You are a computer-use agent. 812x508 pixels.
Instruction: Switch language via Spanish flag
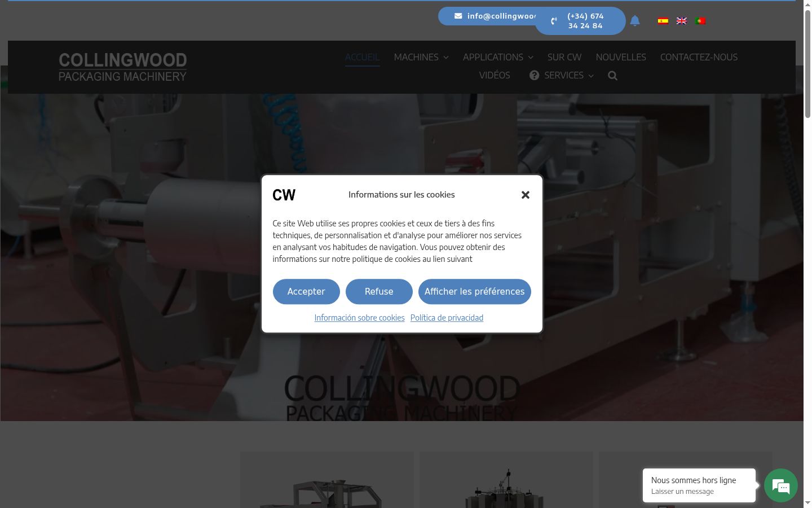click(x=663, y=21)
